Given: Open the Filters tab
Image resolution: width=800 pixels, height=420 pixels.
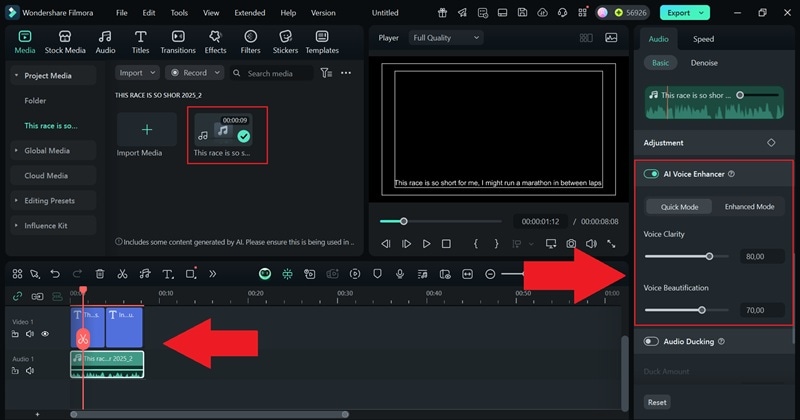Looking at the screenshot, I should 250,42.
